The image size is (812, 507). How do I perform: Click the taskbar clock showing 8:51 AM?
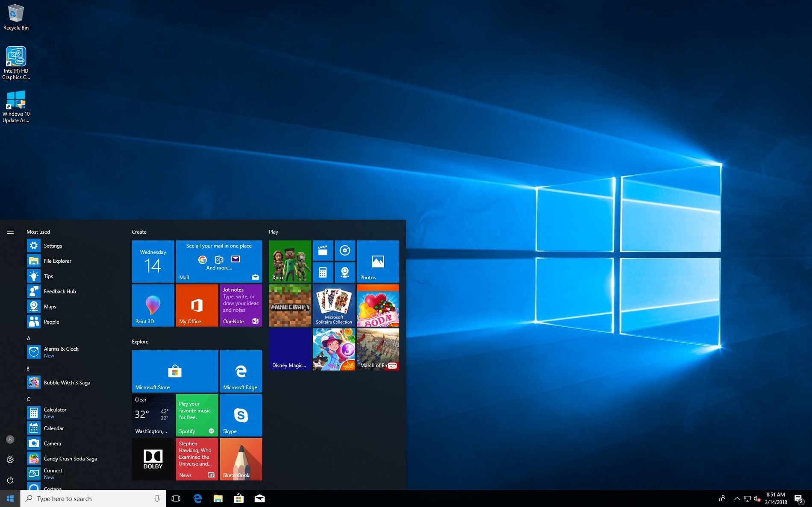coord(776,498)
